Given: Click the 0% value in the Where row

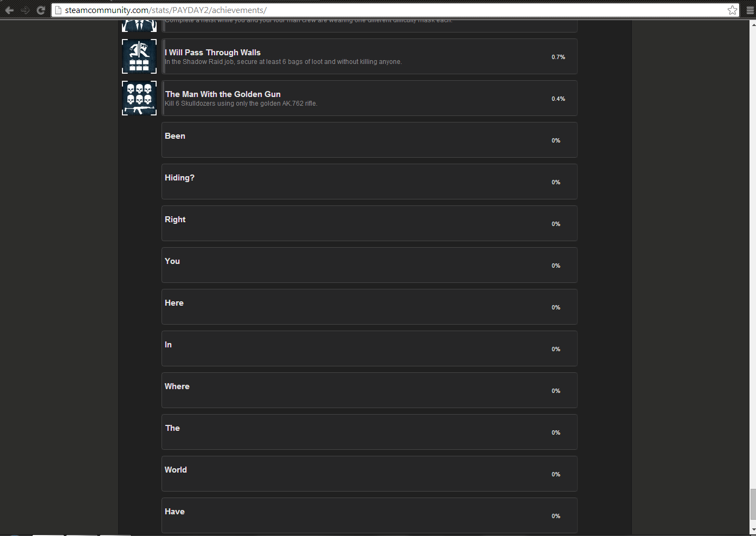Looking at the screenshot, I should tap(556, 391).
